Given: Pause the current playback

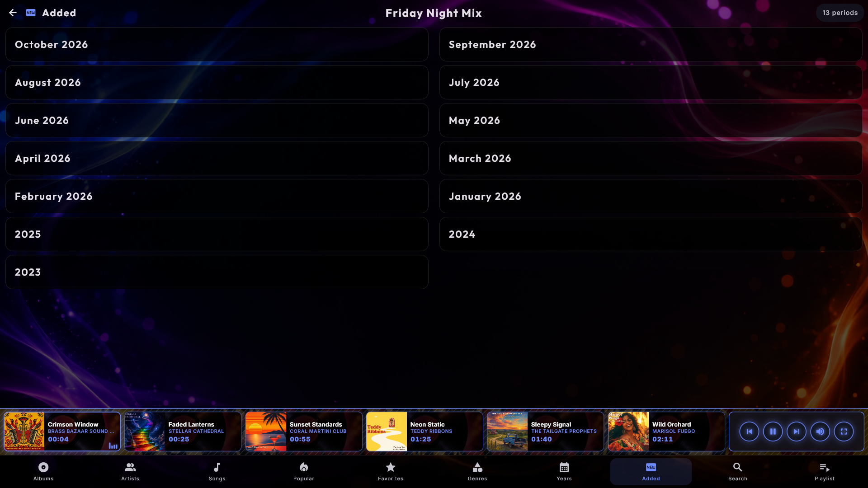Looking at the screenshot, I should tap(773, 432).
